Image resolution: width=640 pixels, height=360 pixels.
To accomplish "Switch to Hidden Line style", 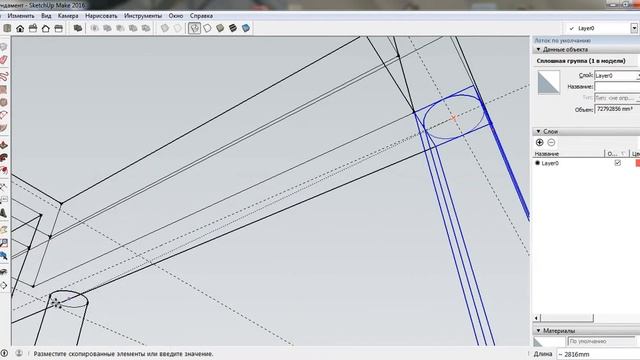I will click(x=207, y=28).
